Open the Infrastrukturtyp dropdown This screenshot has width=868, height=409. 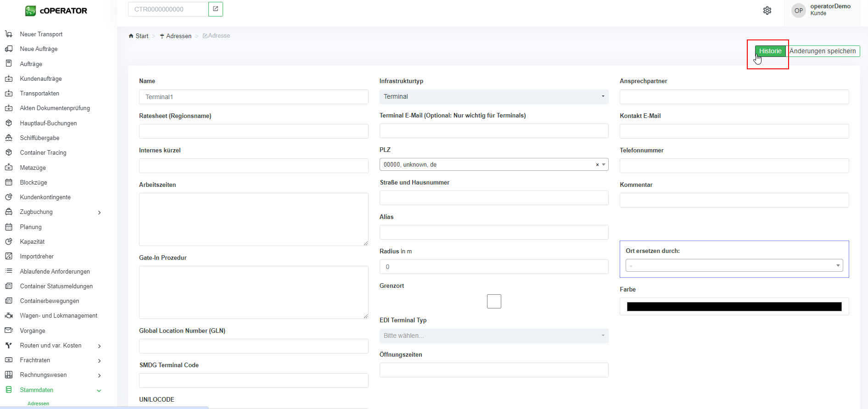(x=493, y=96)
